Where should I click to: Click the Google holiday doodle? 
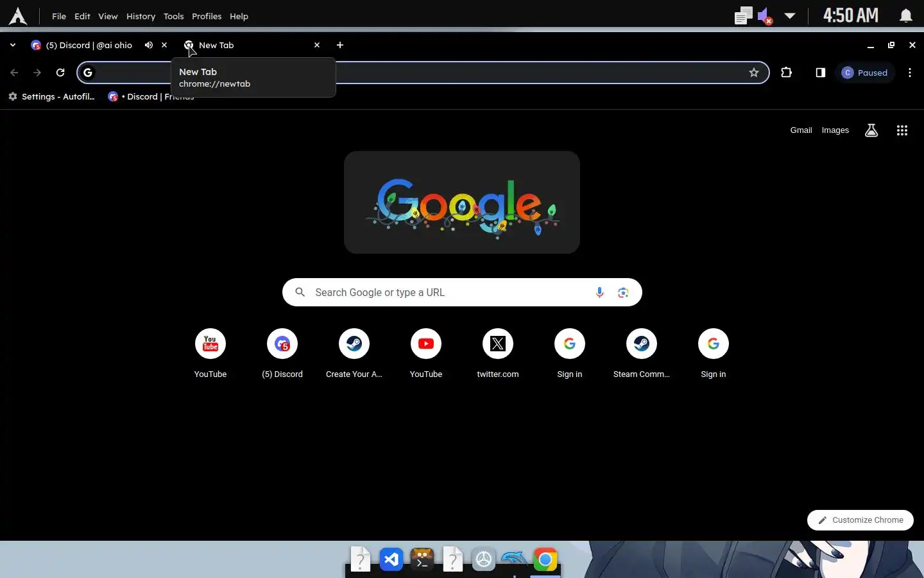tap(462, 202)
